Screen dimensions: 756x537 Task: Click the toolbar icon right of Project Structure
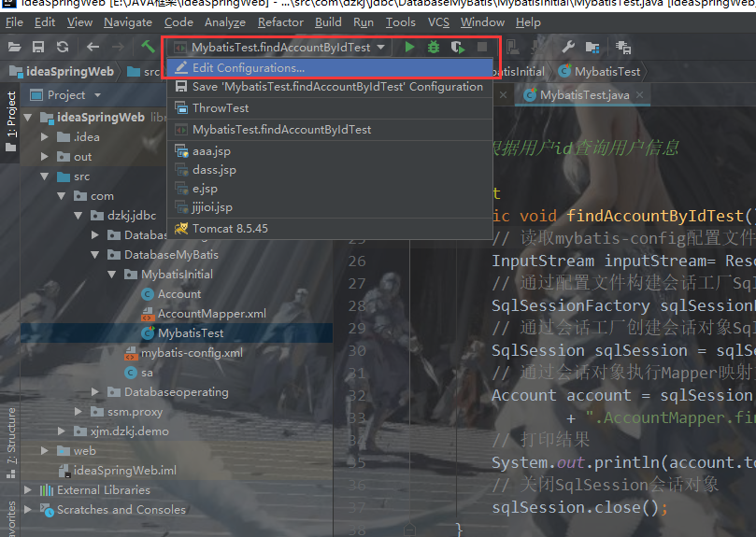623,48
